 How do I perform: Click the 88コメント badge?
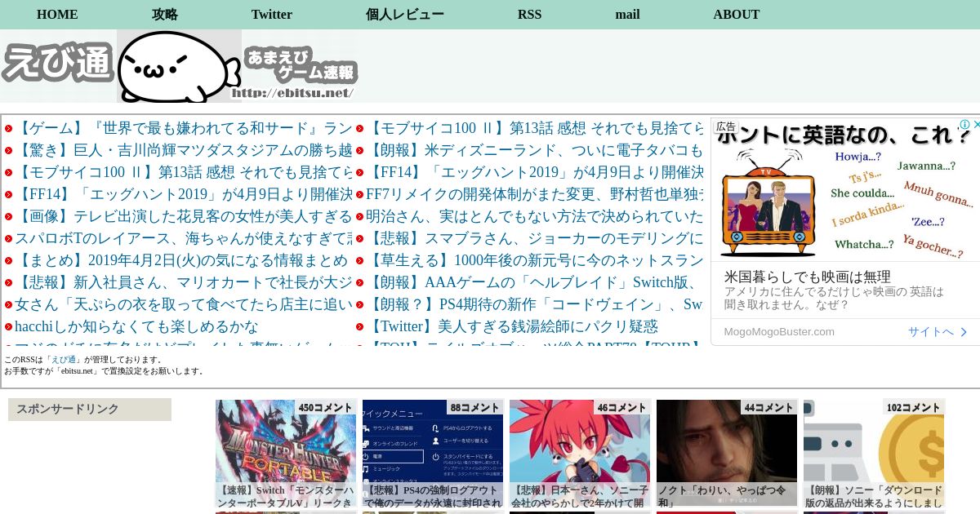point(475,407)
